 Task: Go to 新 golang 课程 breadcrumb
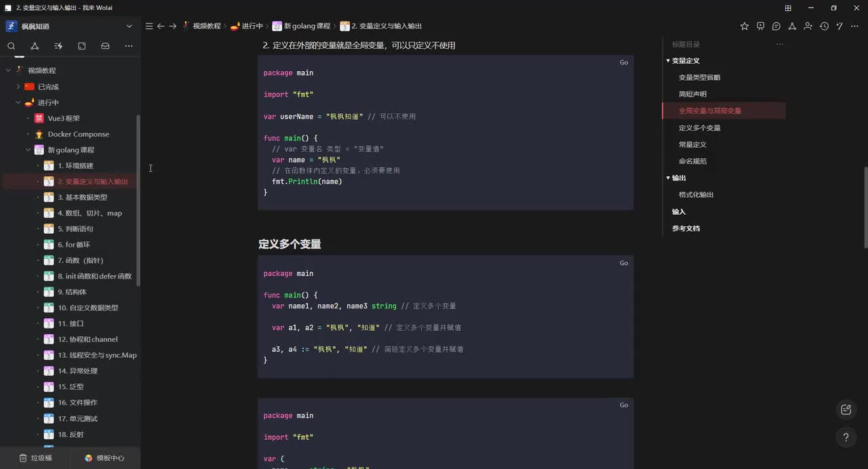pos(301,26)
